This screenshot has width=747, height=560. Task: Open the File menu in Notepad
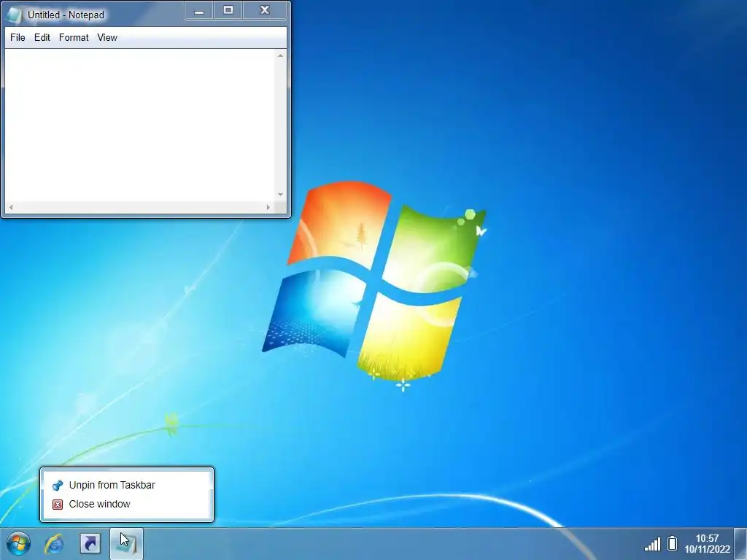point(18,38)
